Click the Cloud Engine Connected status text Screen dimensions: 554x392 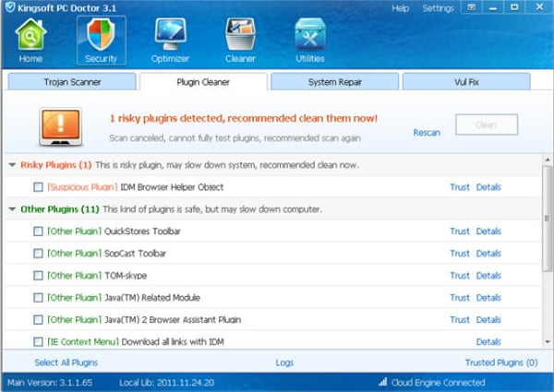pyautogui.click(x=438, y=383)
